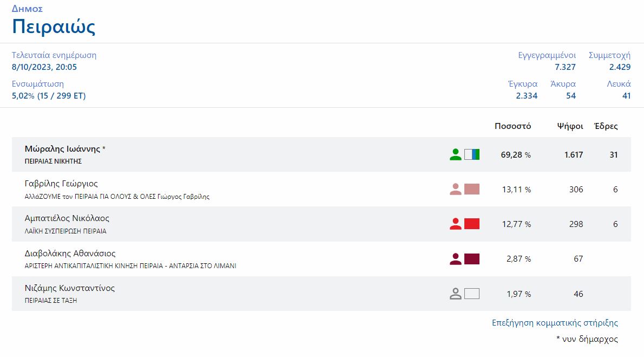Click the dark maroon party box of Διαβολάκης
This screenshot has height=357, width=644.
click(472, 259)
